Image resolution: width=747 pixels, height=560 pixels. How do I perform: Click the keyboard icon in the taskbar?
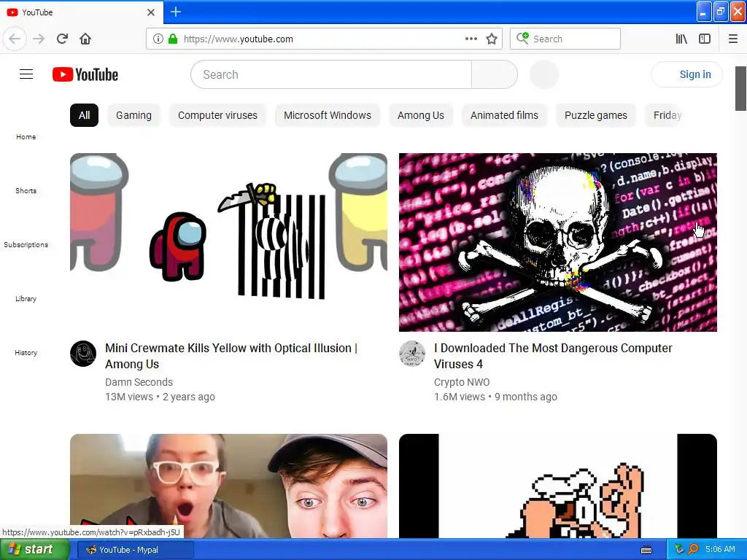click(646, 550)
